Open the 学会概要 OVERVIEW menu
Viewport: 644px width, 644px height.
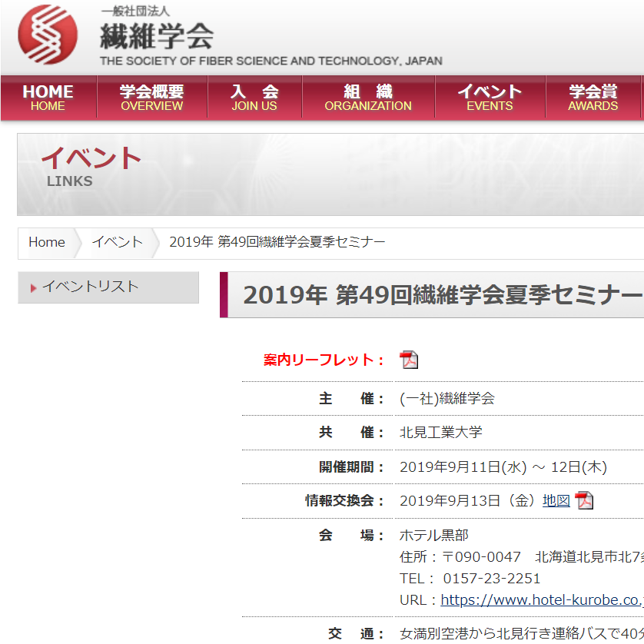coord(151,97)
